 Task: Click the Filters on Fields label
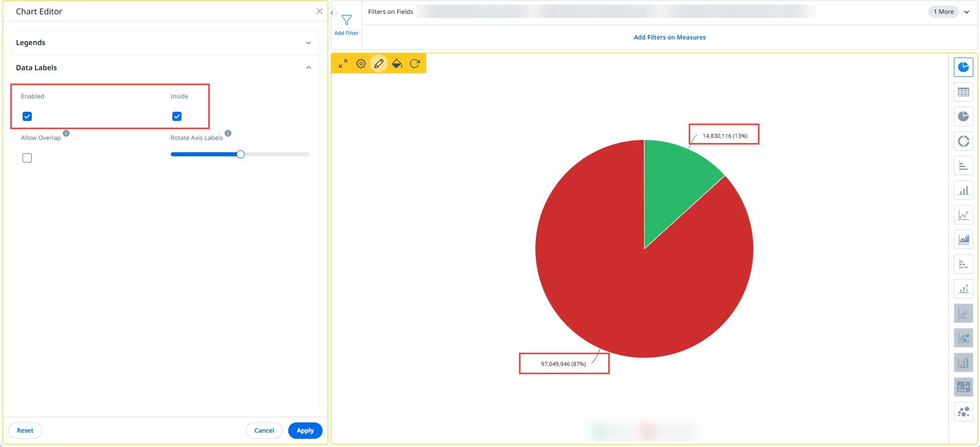coord(390,12)
